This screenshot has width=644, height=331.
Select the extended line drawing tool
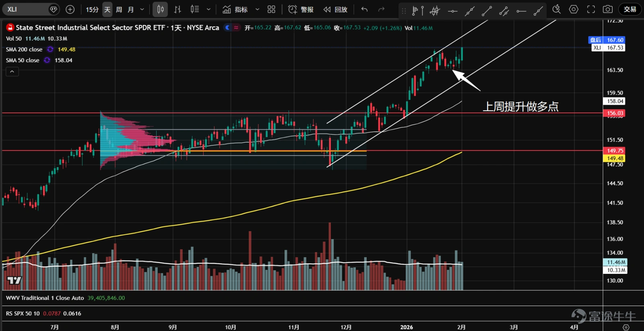click(x=469, y=11)
